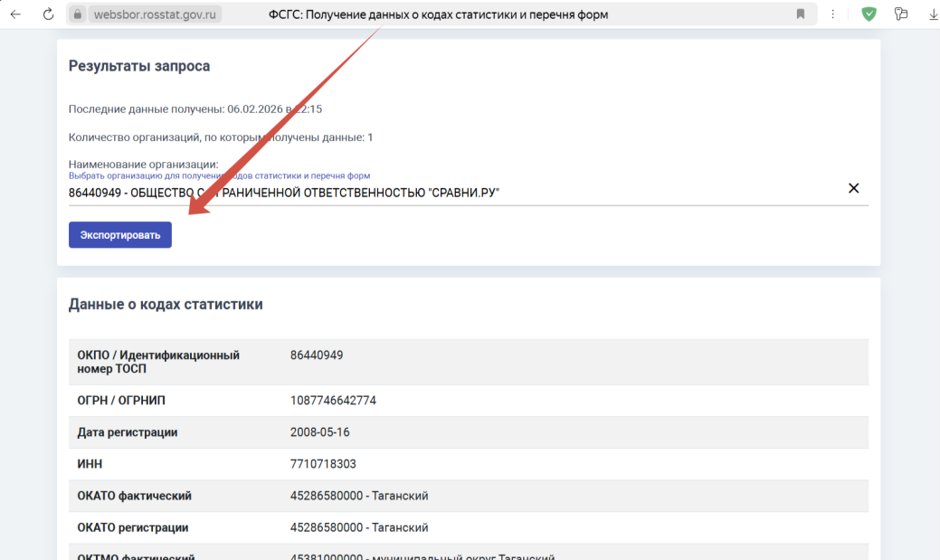The width and height of the screenshot is (940, 560).
Task: Select the ОГРН value 1087746642774
Action: pyautogui.click(x=333, y=401)
